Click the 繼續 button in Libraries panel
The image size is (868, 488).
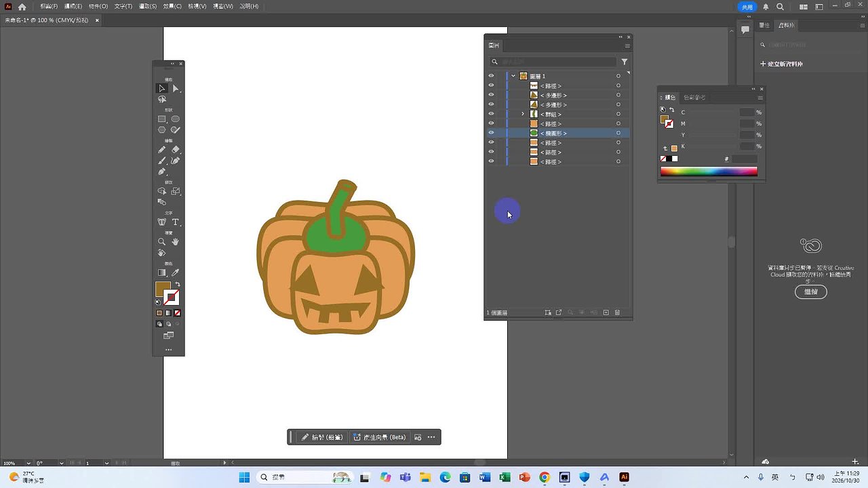click(811, 291)
